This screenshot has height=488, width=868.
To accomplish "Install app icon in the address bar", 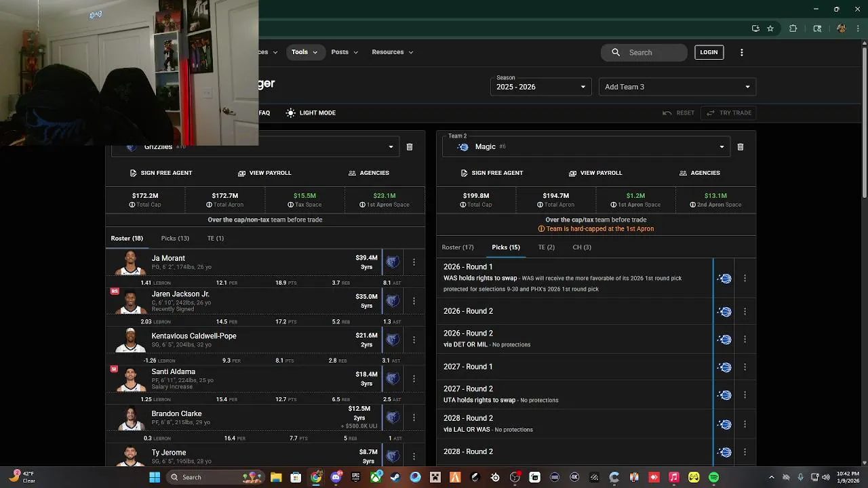I will coord(755,28).
